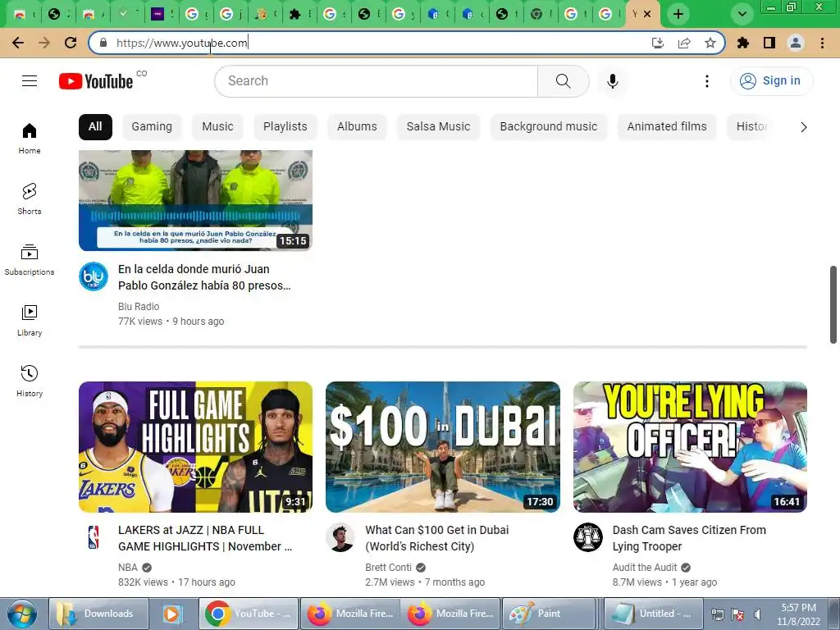The width and height of the screenshot is (840, 630).
Task: Open History in sidebar
Action: (30, 381)
